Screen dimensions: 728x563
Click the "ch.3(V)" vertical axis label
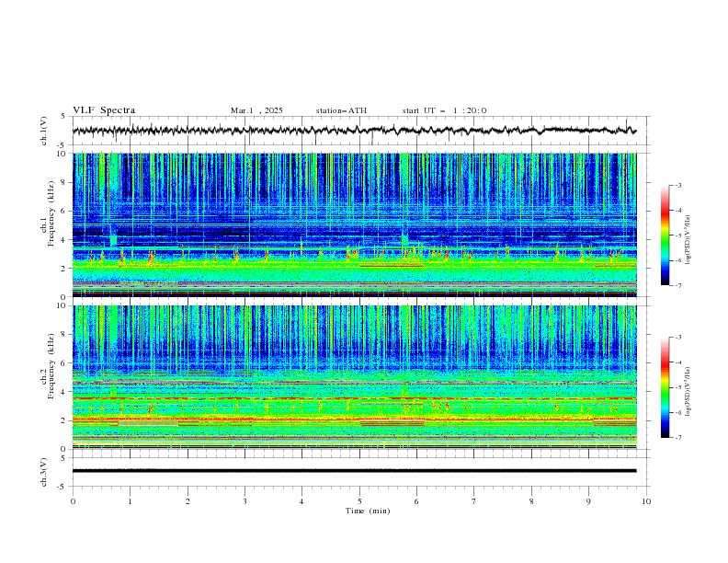point(44,472)
